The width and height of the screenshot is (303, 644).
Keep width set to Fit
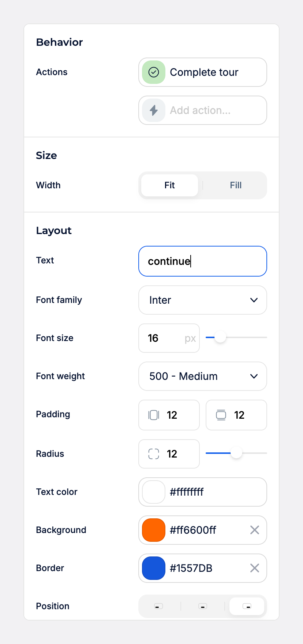pyautogui.click(x=169, y=185)
